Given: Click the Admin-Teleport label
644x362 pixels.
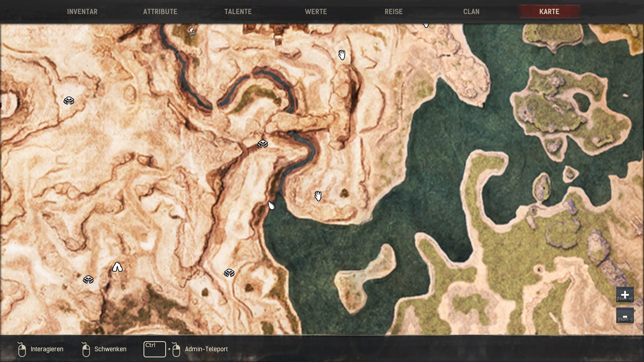Looking at the screenshot, I should (x=206, y=349).
